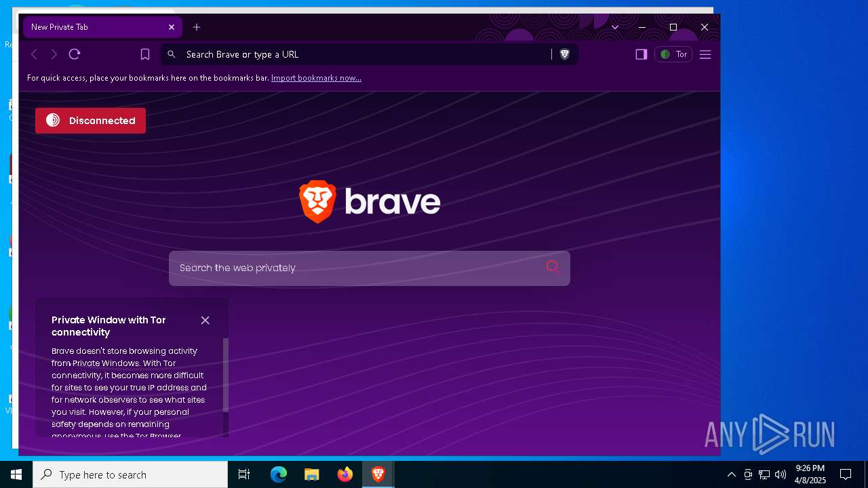
Task: Click the Import bookmarks now link
Action: click(316, 78)
